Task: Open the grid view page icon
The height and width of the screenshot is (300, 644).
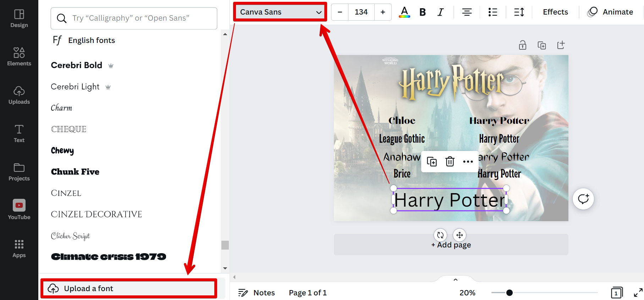Action: [x=617, y=293]
